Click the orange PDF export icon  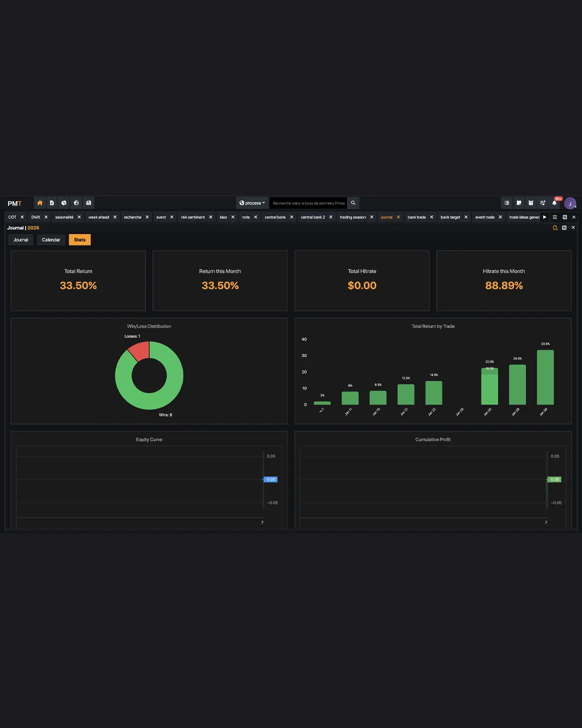coord(555,228)
